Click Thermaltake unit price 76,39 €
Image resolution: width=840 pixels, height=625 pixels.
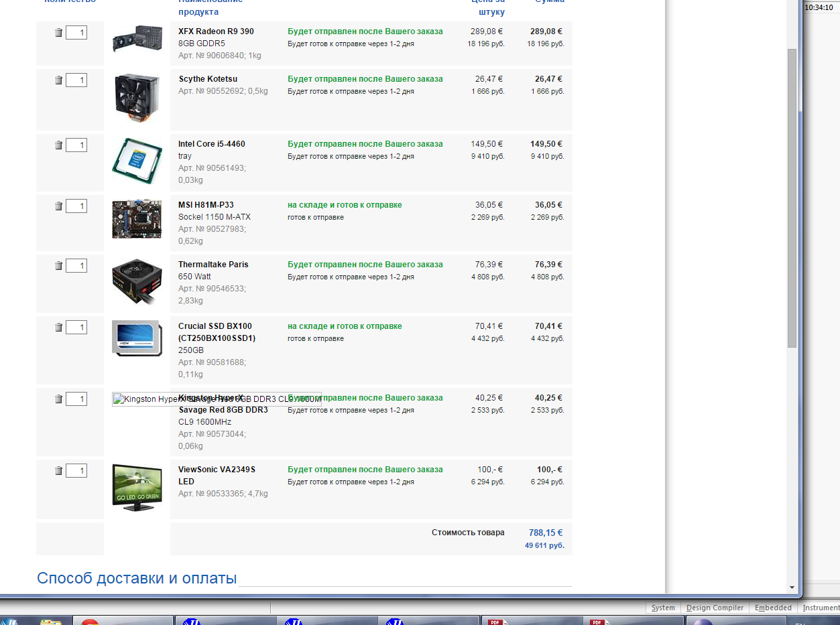[x=489, y=265]
